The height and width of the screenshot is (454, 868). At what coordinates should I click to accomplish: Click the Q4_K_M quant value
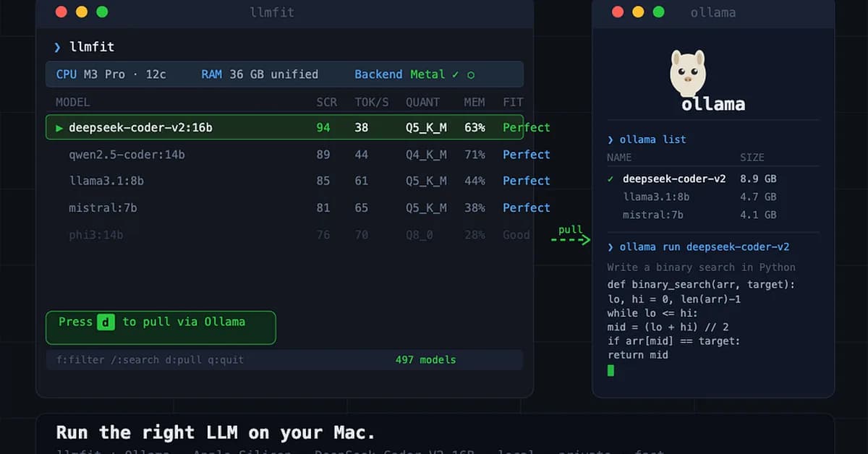click(x=426, y=155)
